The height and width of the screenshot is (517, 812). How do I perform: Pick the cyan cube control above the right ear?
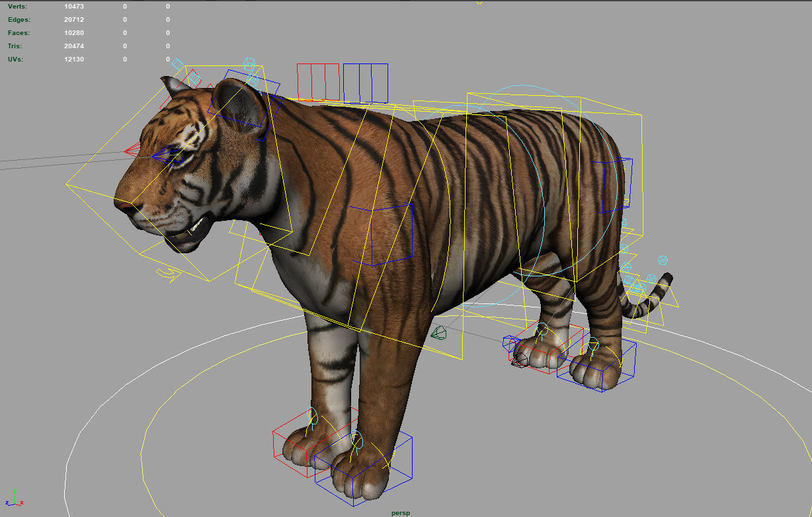click(249, 64)
